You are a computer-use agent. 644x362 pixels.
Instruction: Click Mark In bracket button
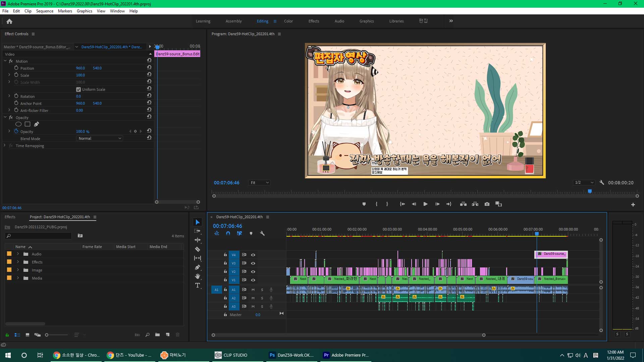pyautogui.click(x=376, y=204)
